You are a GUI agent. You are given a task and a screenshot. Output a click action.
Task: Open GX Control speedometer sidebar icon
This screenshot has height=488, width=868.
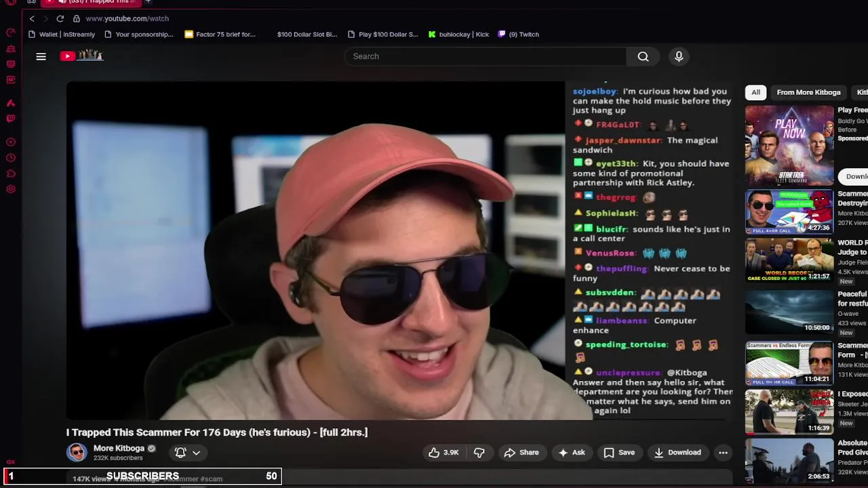11,33
